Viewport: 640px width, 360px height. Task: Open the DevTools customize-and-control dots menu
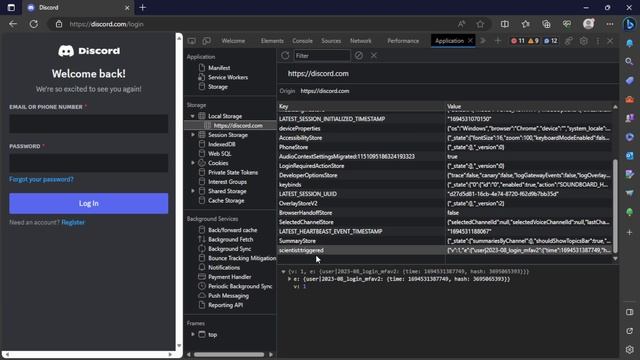click(598, 41)
